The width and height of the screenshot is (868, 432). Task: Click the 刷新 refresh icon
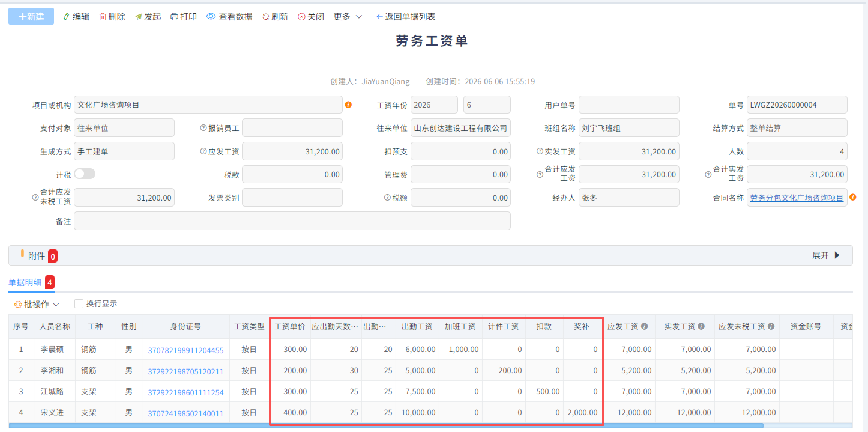pos(265,17)
